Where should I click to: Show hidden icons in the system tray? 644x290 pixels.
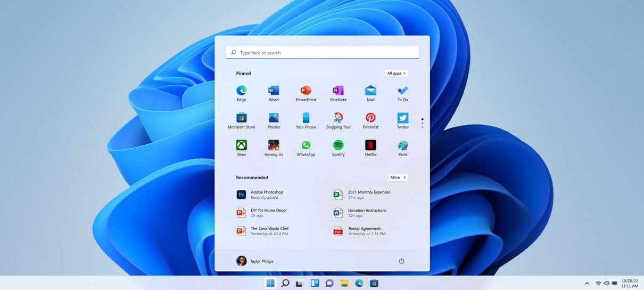pos(587,283)
